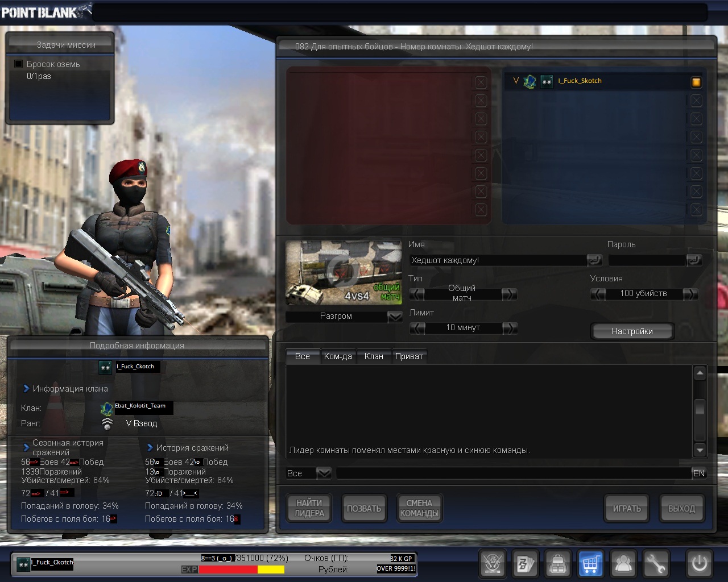Confirm room name with enter icon
728x582 pixels.
pos(594,260)
